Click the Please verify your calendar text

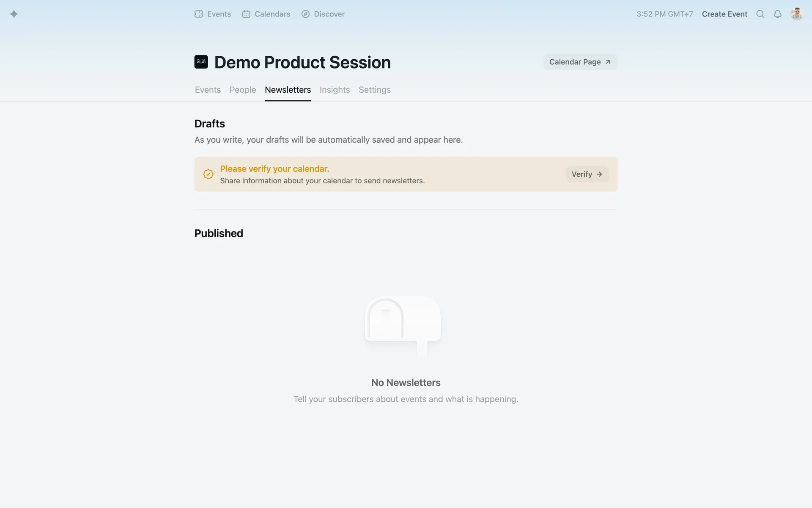pyautogui.click(x=274, y=168)
